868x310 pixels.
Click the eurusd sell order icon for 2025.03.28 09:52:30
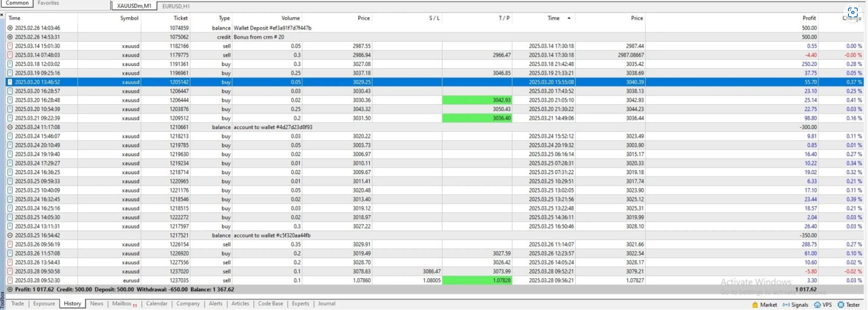10,280
